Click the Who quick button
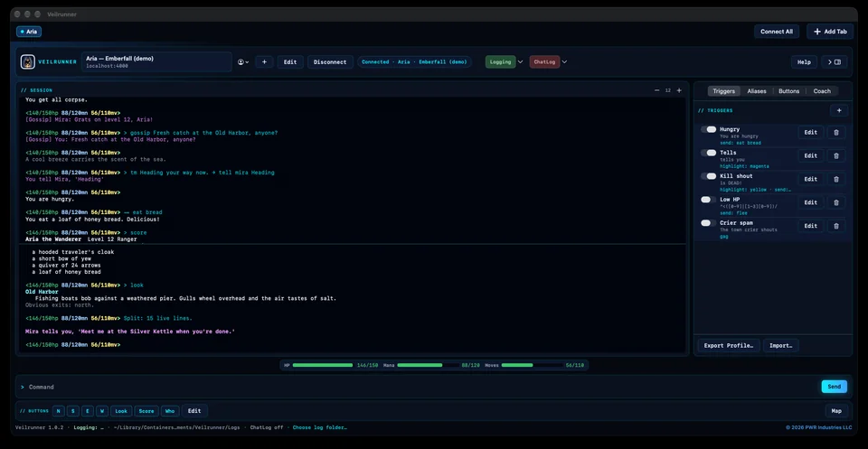 (170, 411)
